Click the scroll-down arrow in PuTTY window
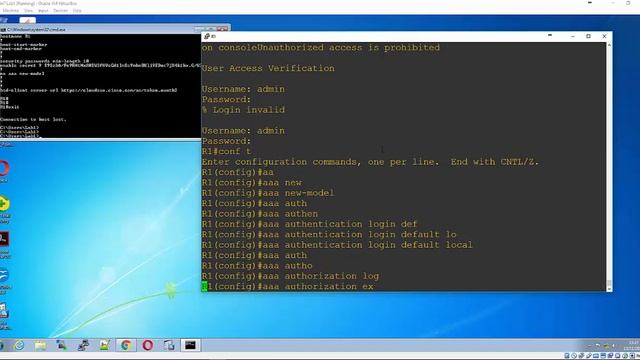 609,289
